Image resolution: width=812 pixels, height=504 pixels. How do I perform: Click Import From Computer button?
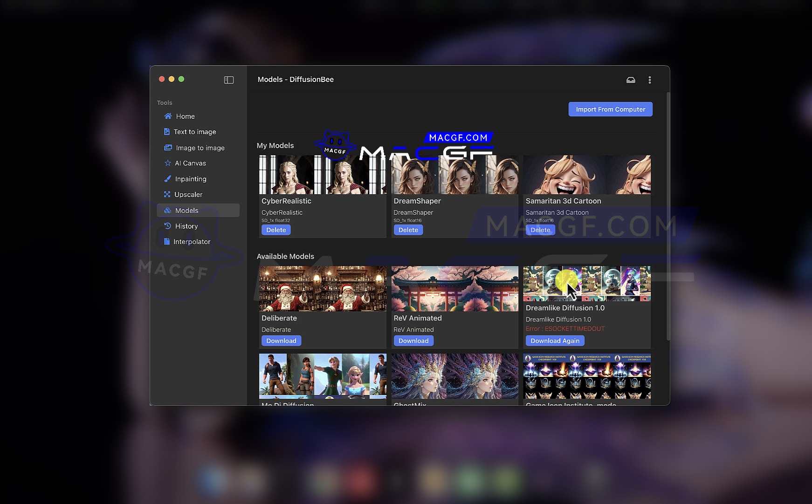(x=610, y=109)
